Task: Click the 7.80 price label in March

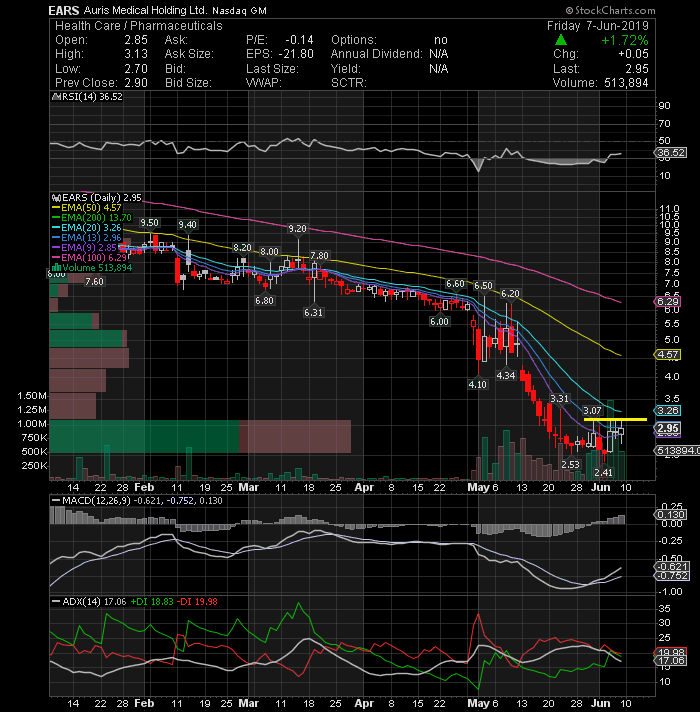Action: pyautogui.click(x=319, y=256)
